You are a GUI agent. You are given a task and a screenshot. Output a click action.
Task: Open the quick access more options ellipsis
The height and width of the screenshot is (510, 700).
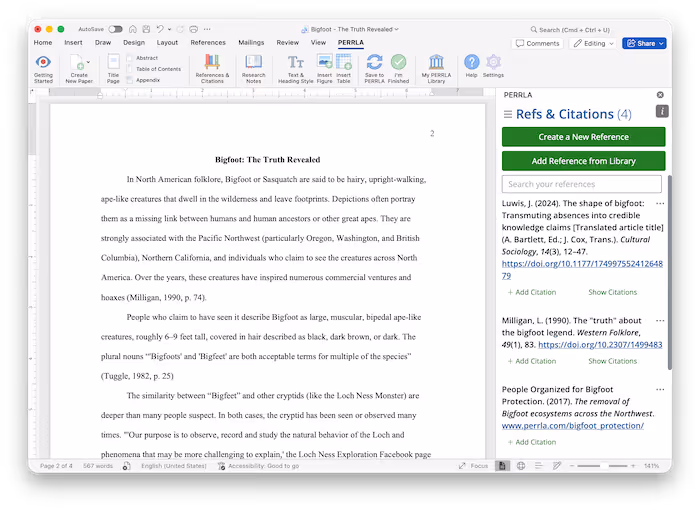point(207,29)
